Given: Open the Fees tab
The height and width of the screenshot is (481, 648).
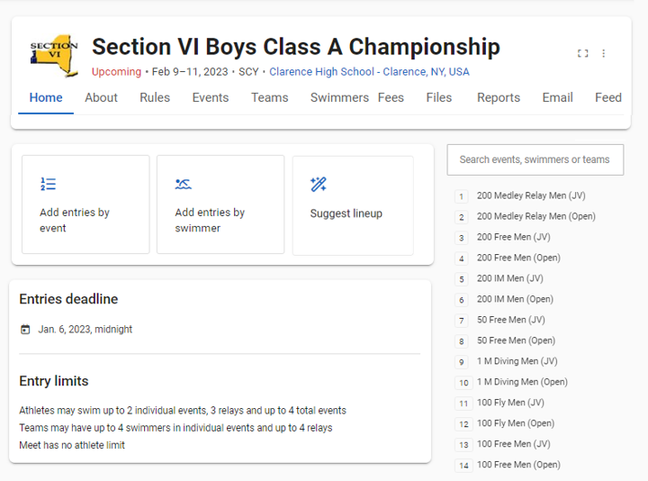Looking at the screenshot, I should coord(391,98).
